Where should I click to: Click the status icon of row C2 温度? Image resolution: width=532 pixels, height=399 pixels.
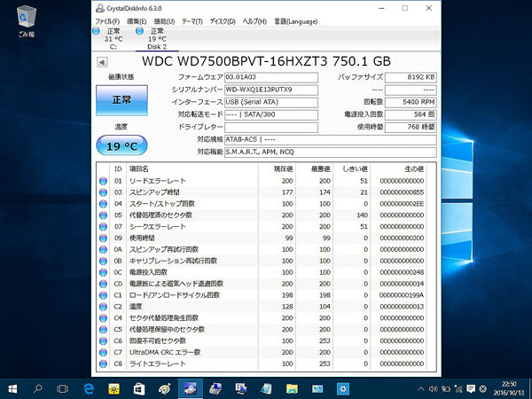point(103,307)
